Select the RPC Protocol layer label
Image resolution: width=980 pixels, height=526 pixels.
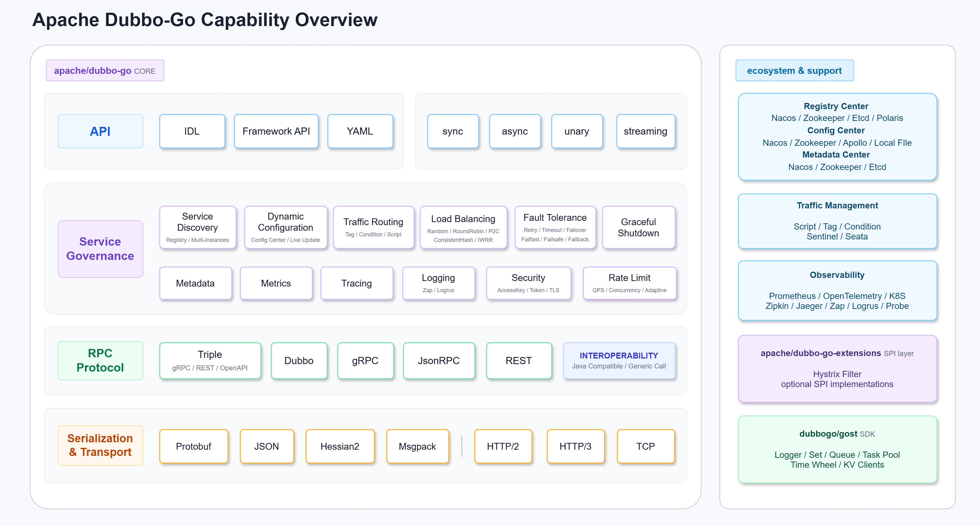click(x=100, y=361)
